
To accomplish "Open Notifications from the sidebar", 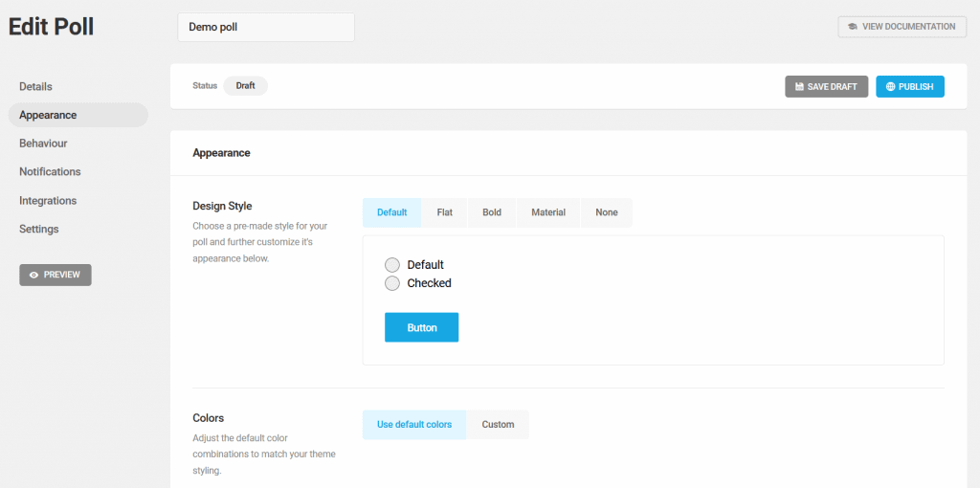I will 50,172.
